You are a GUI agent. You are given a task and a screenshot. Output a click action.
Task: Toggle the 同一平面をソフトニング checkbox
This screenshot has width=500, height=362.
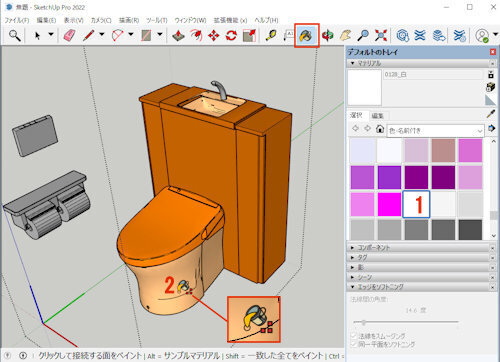click(354, 344)
